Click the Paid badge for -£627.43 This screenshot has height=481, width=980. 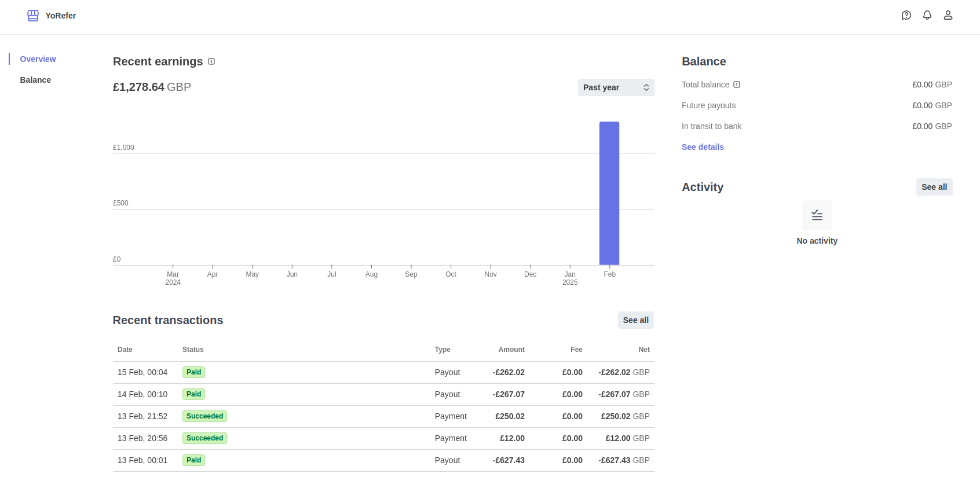pos(193,460)
